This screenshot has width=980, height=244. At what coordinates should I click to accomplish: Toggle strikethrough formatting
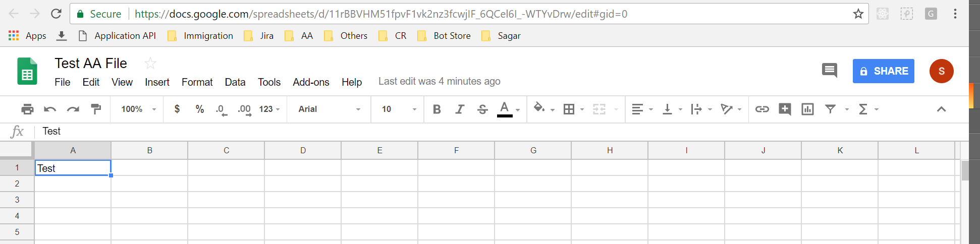(x=482, y=109)
